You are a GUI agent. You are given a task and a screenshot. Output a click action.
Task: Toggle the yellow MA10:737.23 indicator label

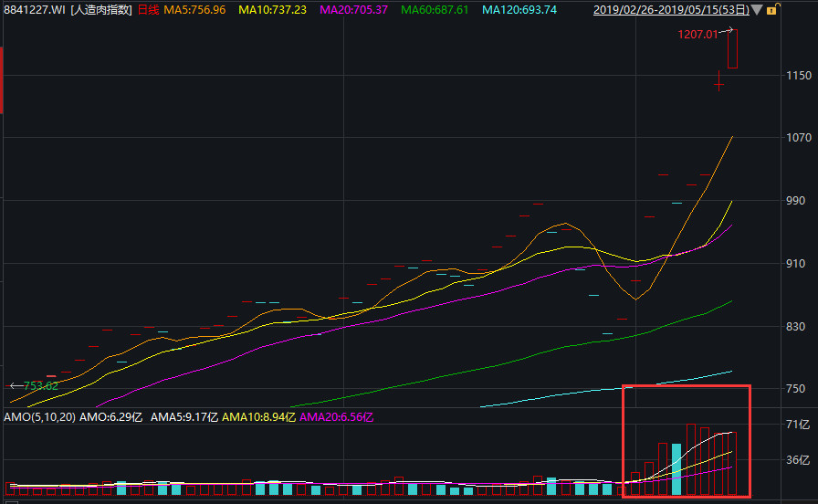pos(272,10)
